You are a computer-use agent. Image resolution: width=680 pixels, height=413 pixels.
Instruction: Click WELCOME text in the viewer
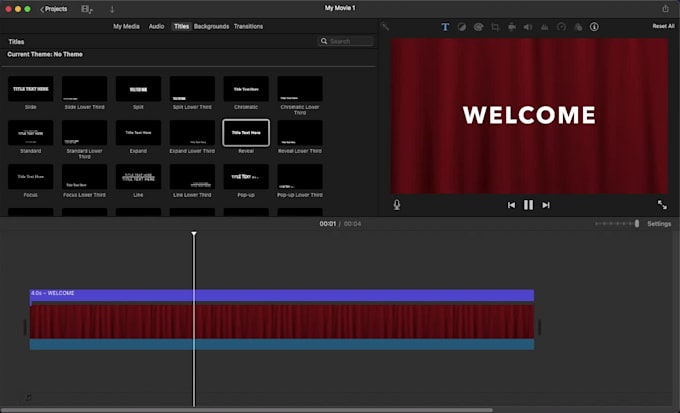point(529,115)
